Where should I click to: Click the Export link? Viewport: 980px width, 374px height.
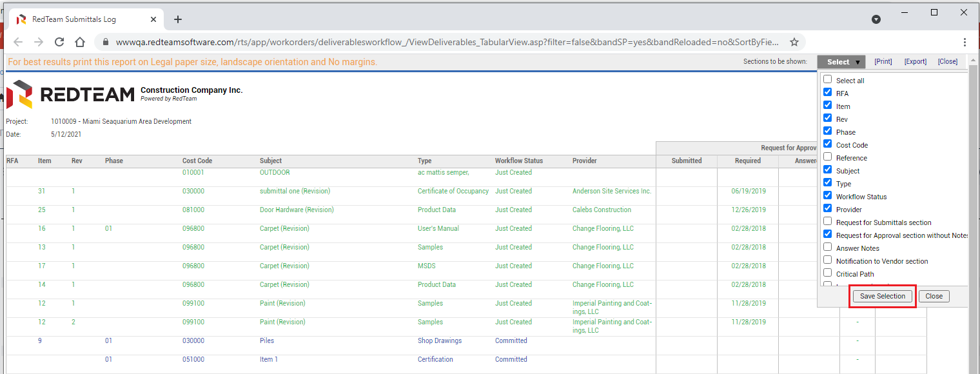(915, 62)
